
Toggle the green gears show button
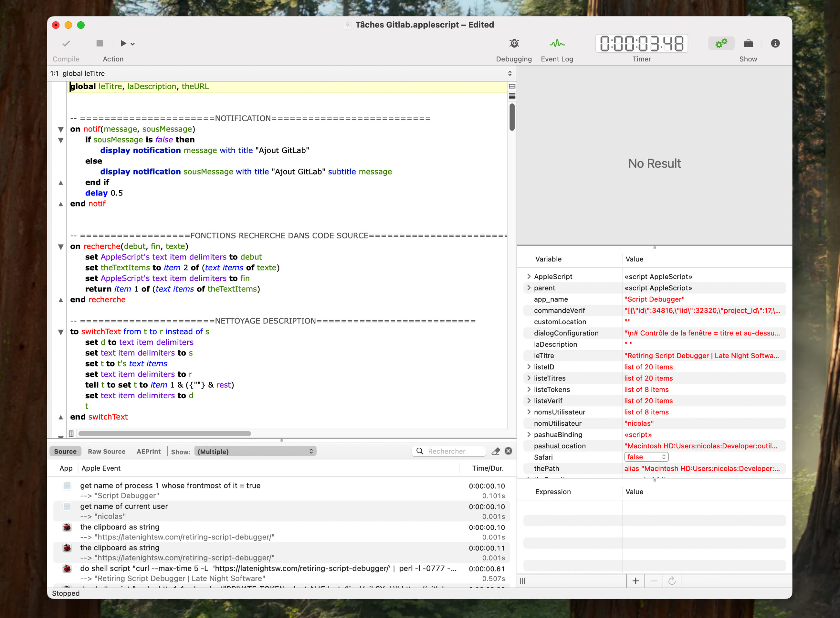tap(721, 43)
